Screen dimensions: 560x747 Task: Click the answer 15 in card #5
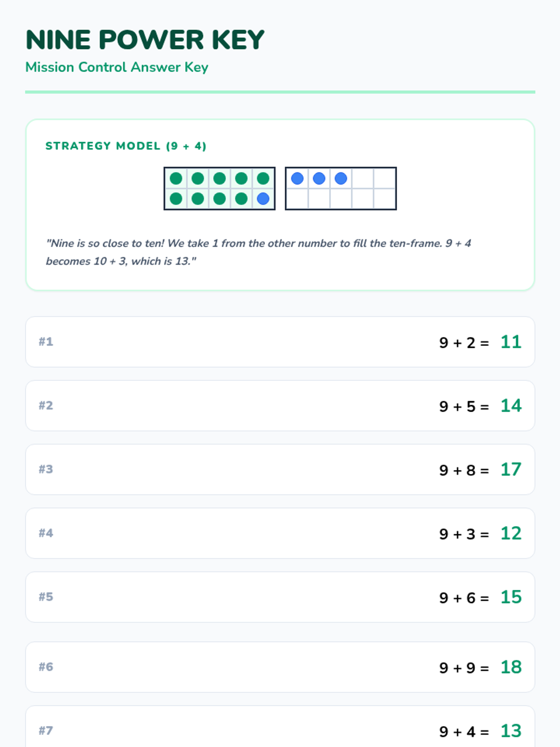(x=511, y=597)
